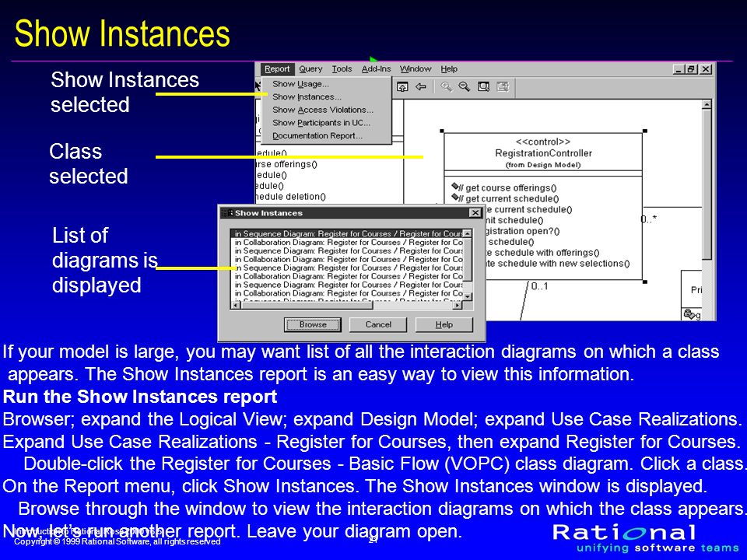Viewport: 747px width, 560px height.
Task: Open the Help menu in the menu bar
Action: click(449, 69)
